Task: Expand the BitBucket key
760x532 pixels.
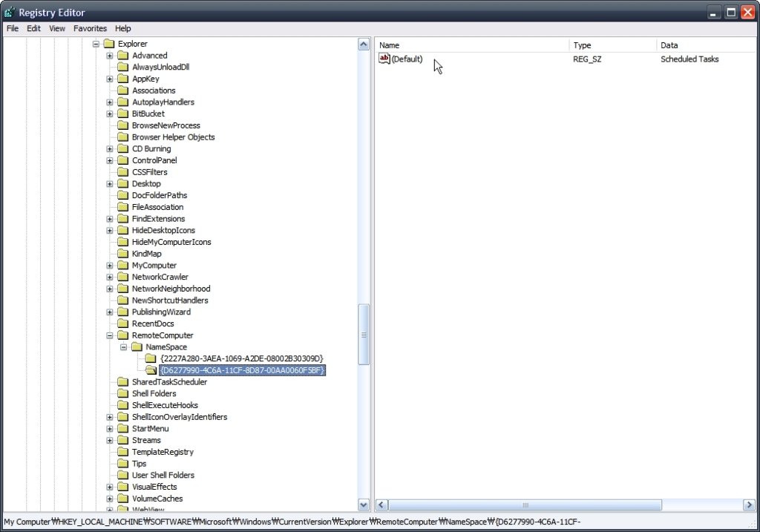Action: pos(110,114)
